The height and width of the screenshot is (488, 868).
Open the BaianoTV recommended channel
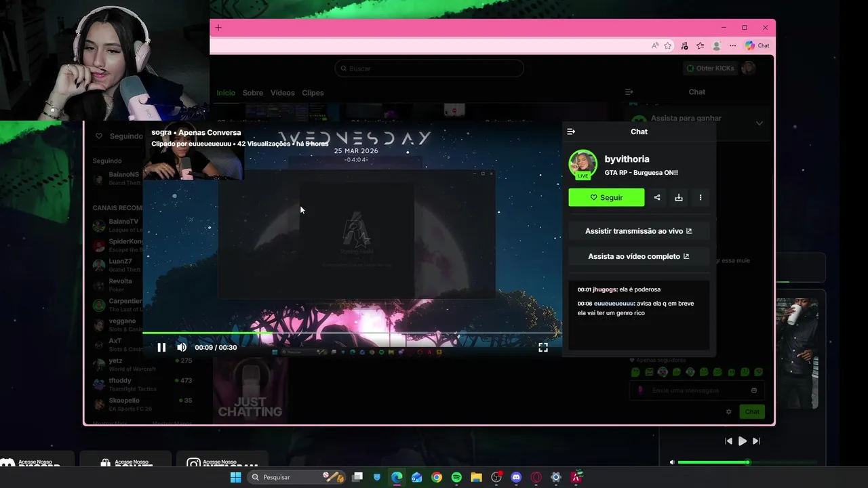tap(117, 225)
